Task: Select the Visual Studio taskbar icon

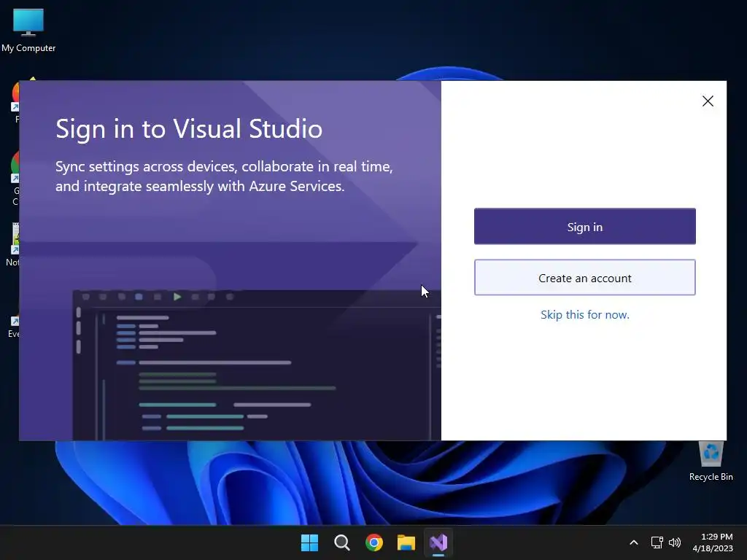Action: pos(438,542)
